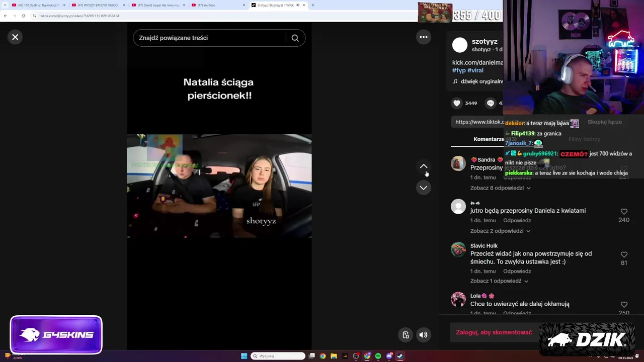Switch to 'Dawid Jasper' YouTube tab
The image size is (644, 362).
(157, 5)
